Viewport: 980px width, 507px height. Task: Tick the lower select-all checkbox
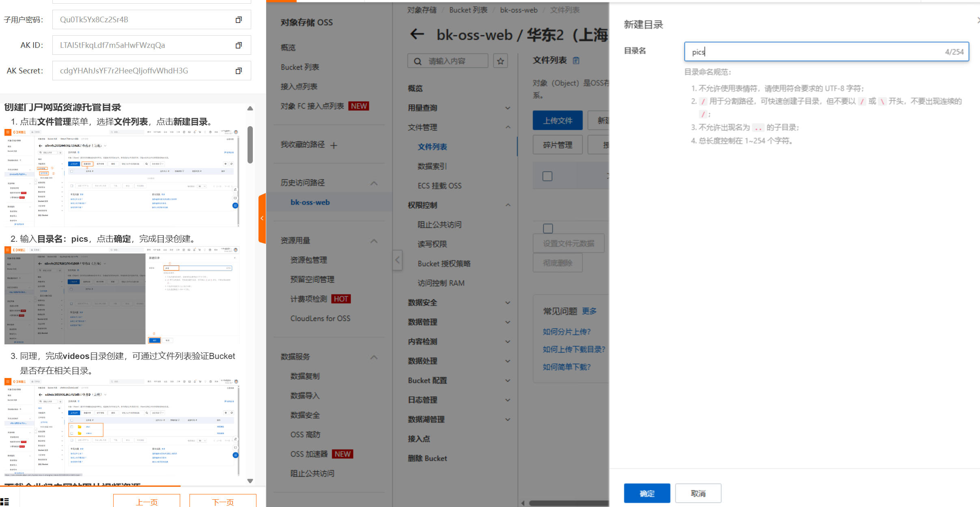(x=548, y=228)
